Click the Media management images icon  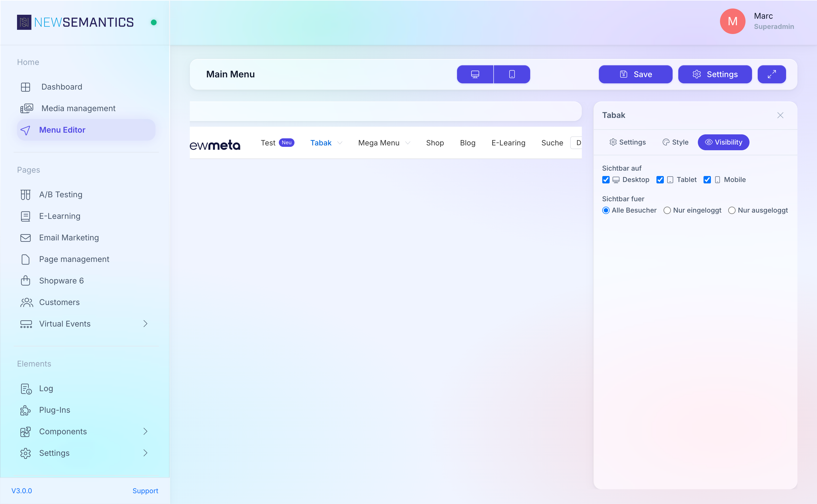click(x=26, y=108)
